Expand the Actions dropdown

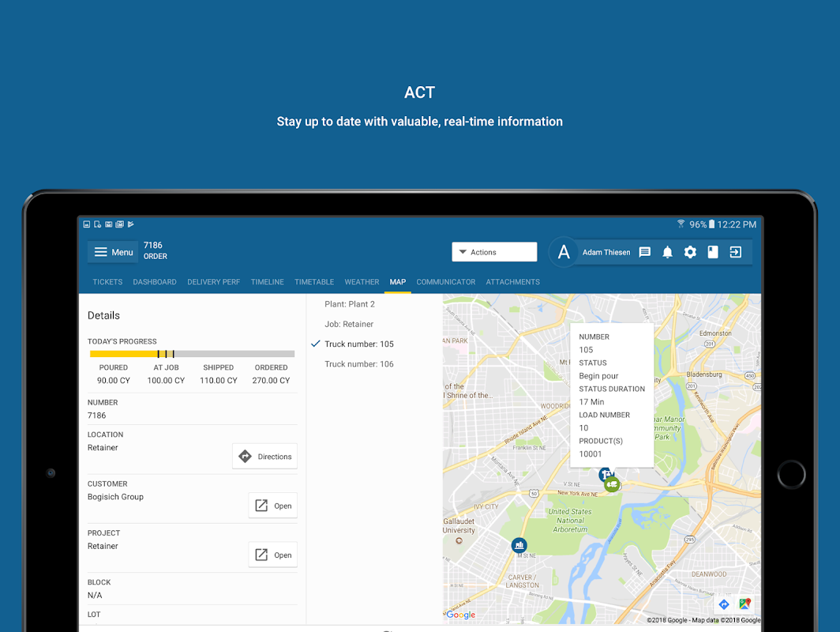pyautogui.click(x=494, y=252)
